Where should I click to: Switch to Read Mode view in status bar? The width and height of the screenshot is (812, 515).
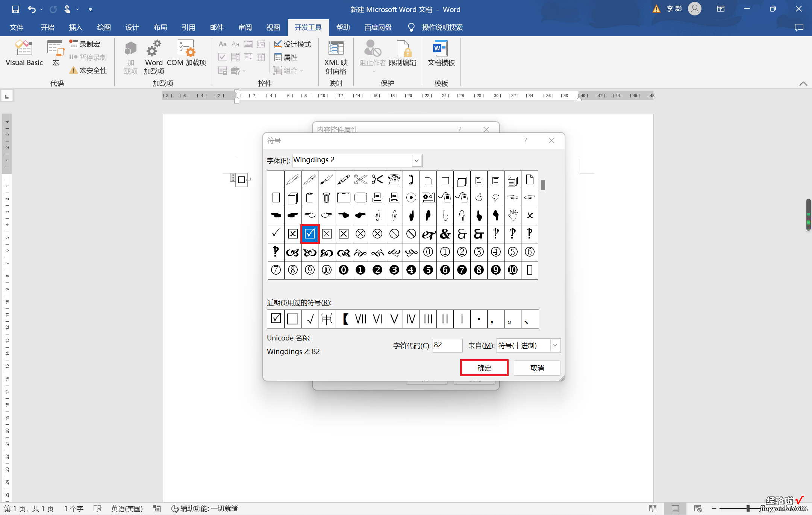click(x=653, y=509)
